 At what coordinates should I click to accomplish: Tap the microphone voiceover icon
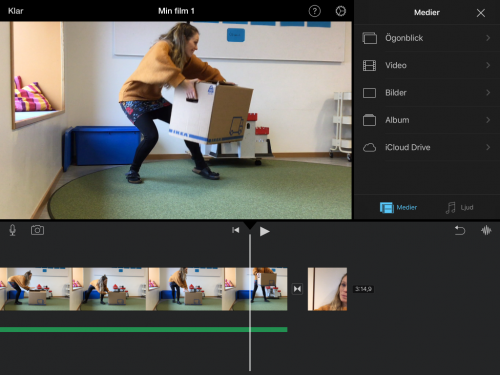[12, 230]
